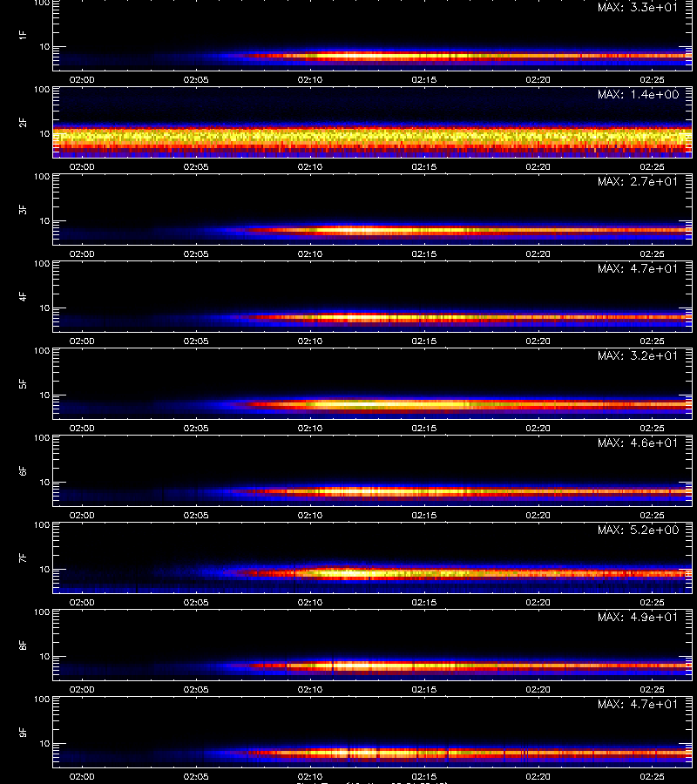The width and height of the screenshot is (697, 784).
Task: Click the '10' y-axis label of 5F panel
Action: (44, 395)
